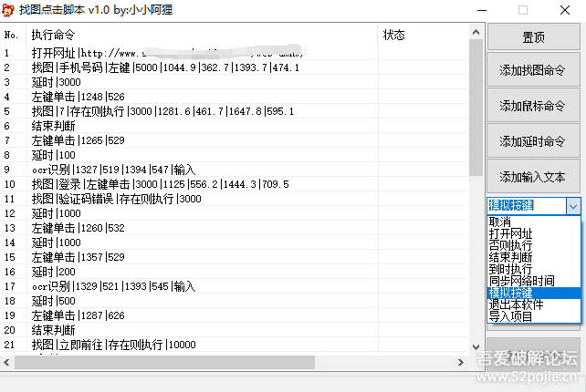Click 添加输入文本 button
The height and width of the screenshot is (392, 586).
point(533,177)
